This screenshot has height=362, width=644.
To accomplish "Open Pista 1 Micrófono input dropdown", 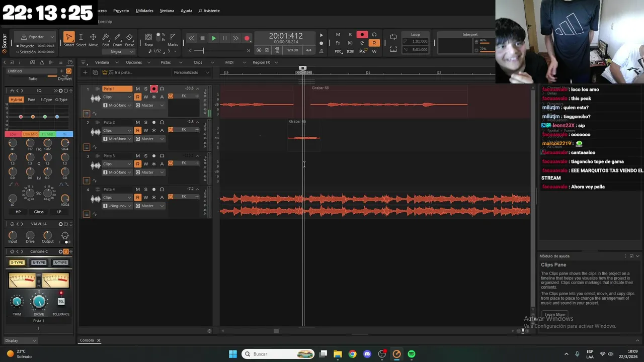I will tap(117, 105).
